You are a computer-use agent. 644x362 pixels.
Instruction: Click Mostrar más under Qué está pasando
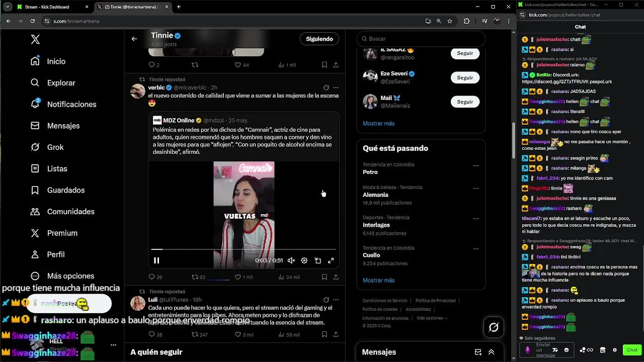378,280
